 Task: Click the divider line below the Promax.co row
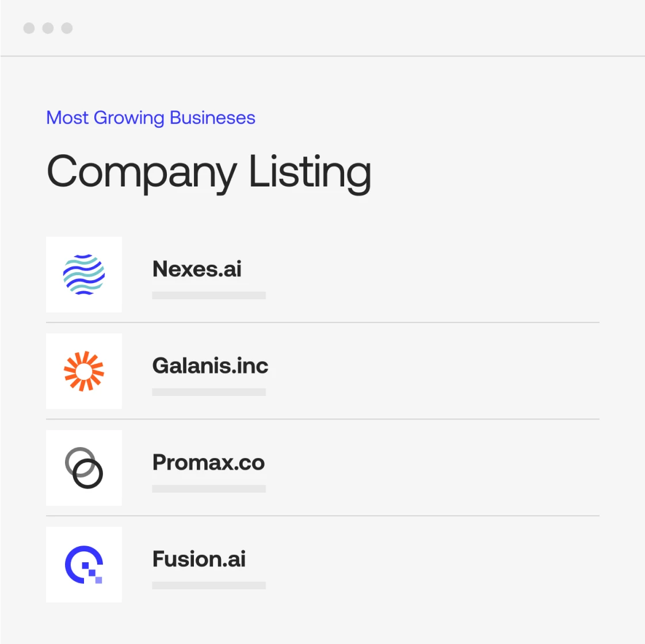[x=322, y=516]
